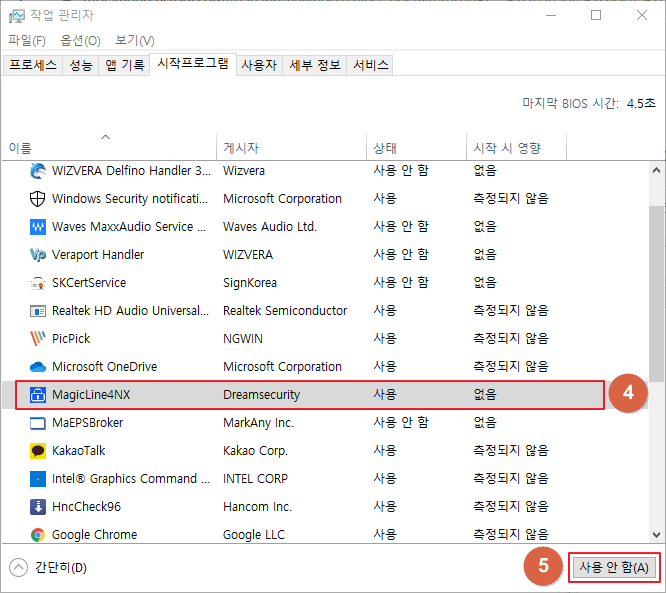666x593 pixels.
Task: Sort by the 게시자 column header
Action: [x=291, y=147]
